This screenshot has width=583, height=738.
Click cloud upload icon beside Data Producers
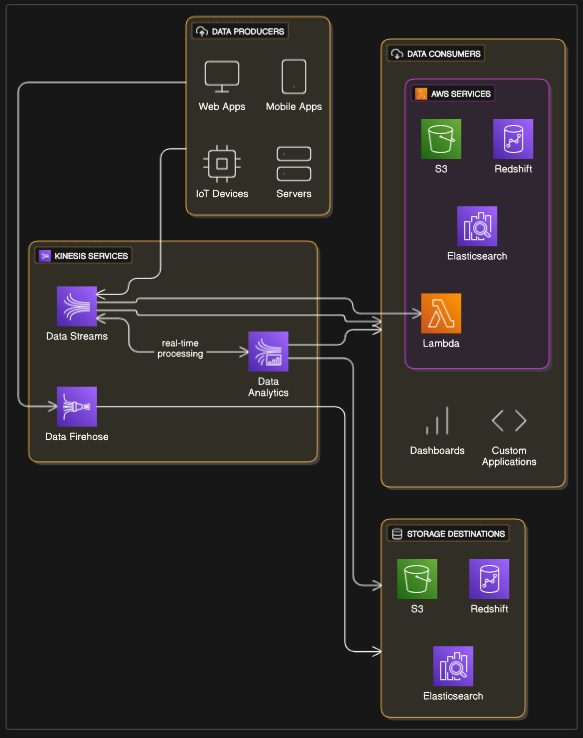202,32
